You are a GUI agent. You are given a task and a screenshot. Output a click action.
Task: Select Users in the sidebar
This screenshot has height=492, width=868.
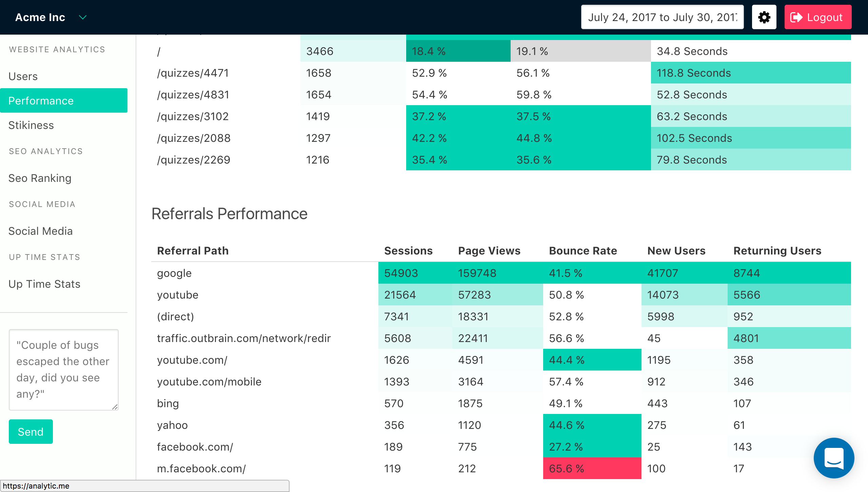23,76
